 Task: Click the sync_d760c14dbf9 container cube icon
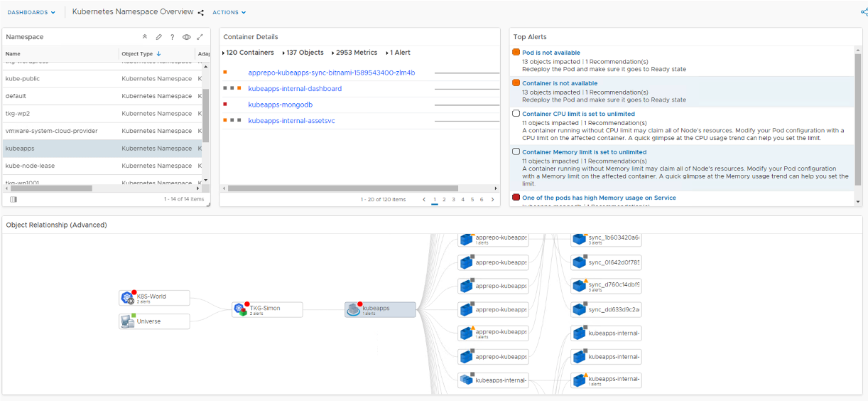tap(580, 286)
